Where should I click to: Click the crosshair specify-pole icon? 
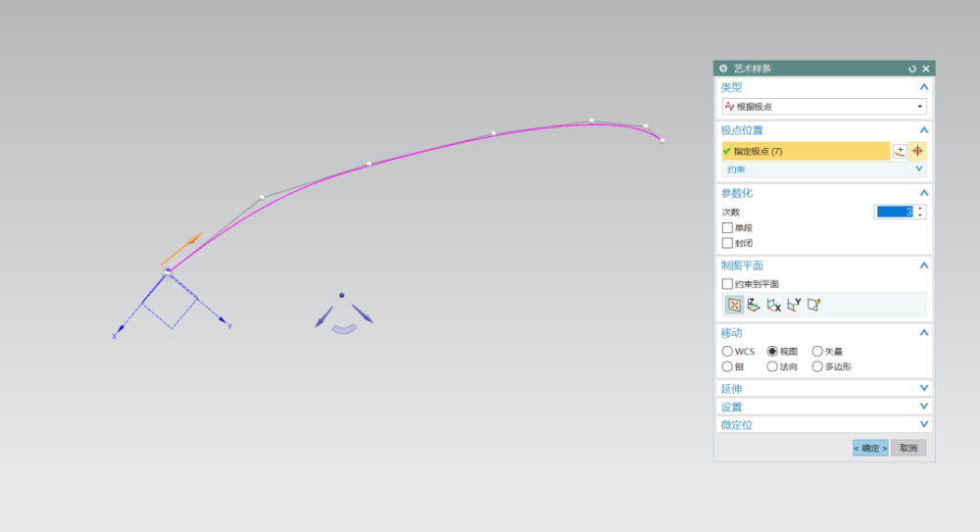pos(917,151)
